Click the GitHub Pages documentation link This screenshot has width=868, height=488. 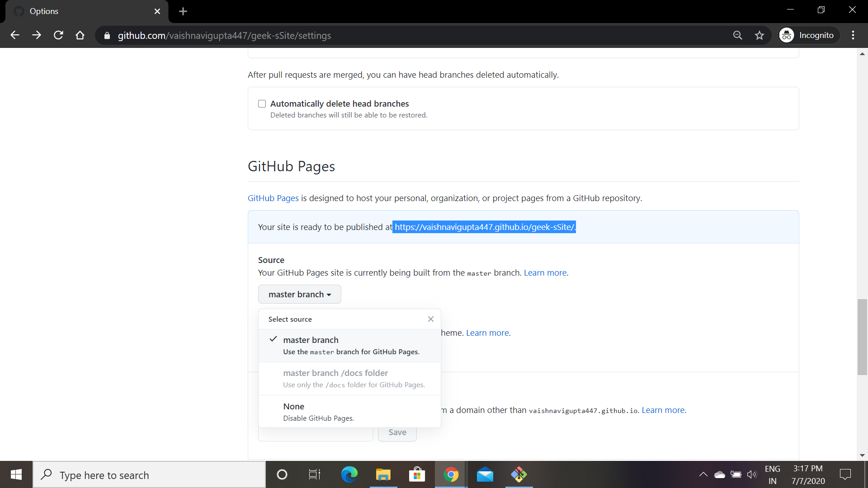tap(273, 198)
